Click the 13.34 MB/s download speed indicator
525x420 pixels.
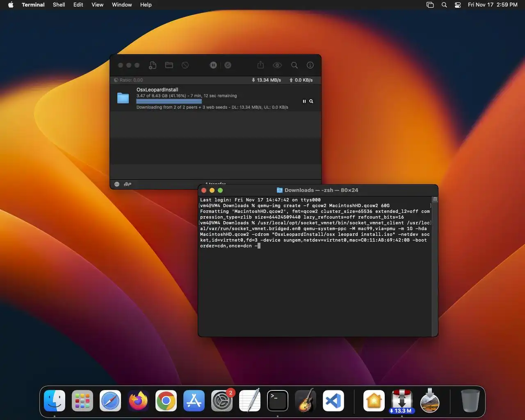tap(266, 80)
